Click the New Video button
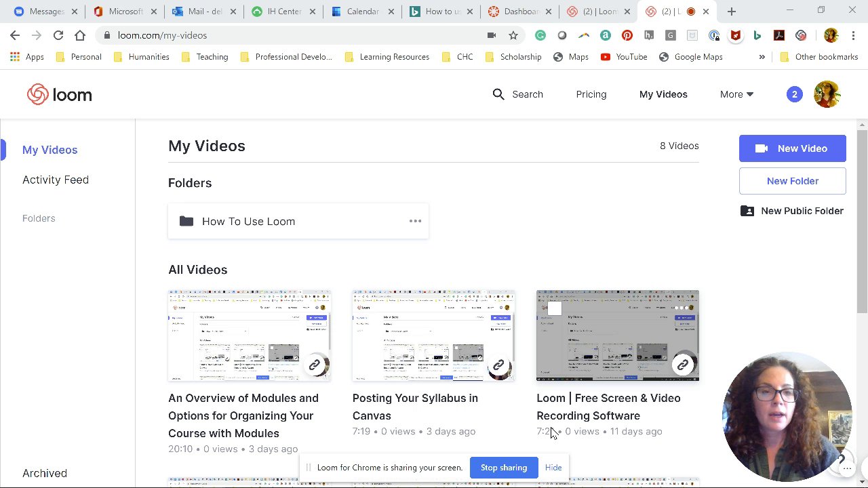Viewport: 868px width, 488px height. 792,148
